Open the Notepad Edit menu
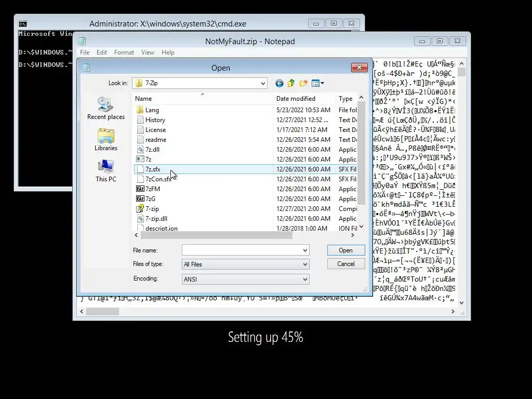Screen dimensions: 532x399 pyautogui.click(x=101, y=52)
